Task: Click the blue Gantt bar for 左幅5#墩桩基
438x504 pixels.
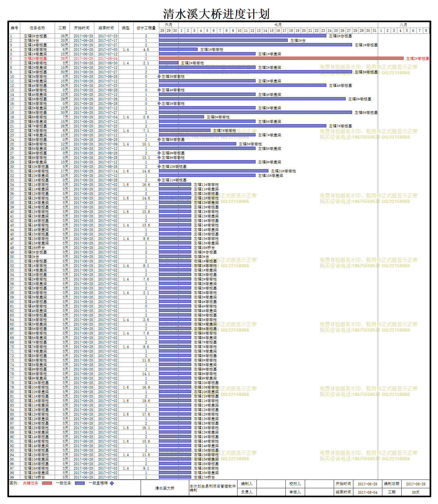Action: pos(252,99)
